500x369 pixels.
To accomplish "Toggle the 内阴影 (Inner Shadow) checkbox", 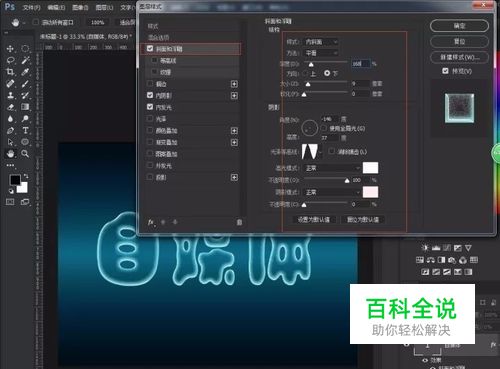I will [150, 95].
